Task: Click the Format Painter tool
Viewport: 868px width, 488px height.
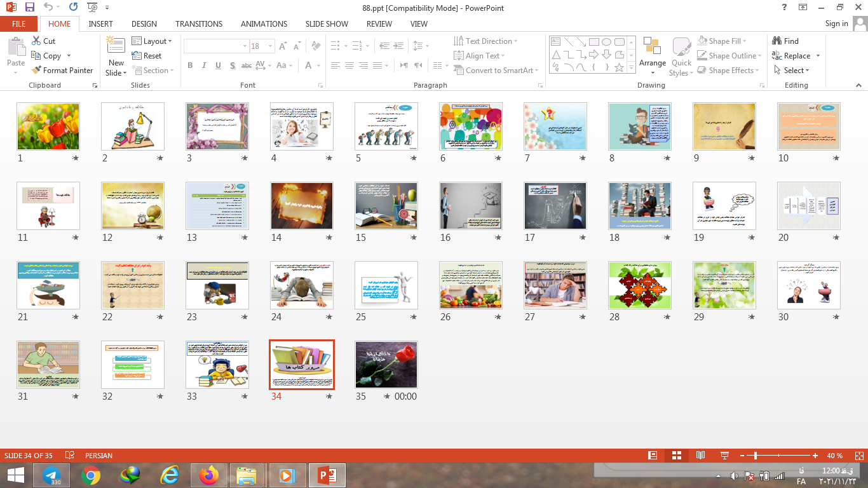Action: (x=62, y=71)
